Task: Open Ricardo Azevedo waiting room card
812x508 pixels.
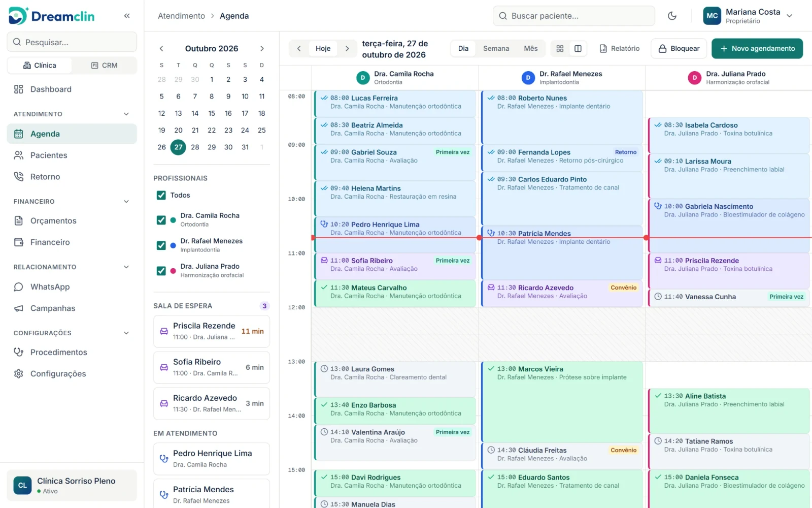Action: point(212,403)
